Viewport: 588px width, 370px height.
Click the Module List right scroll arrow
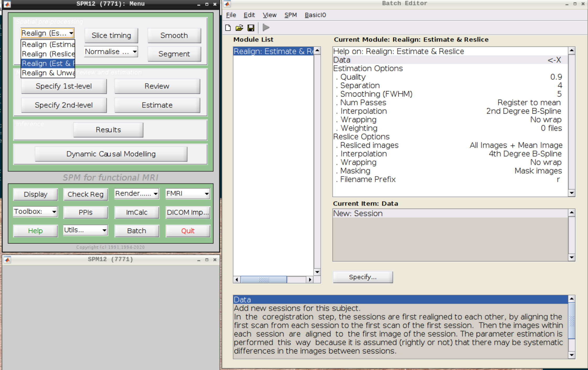pyautogui.click(x=310, y=280)
